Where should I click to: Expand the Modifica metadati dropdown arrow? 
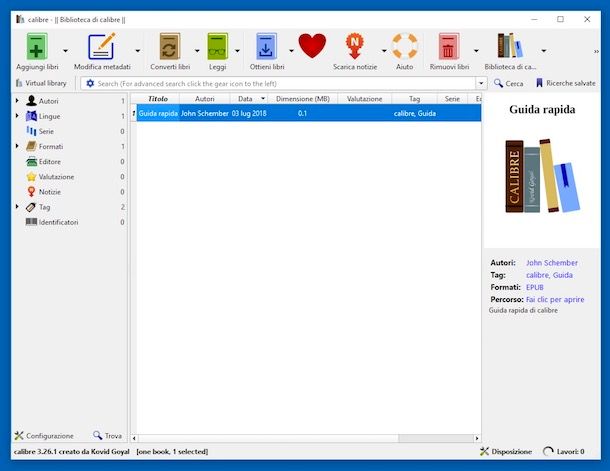pyautogui.click(x=138, y=51)
